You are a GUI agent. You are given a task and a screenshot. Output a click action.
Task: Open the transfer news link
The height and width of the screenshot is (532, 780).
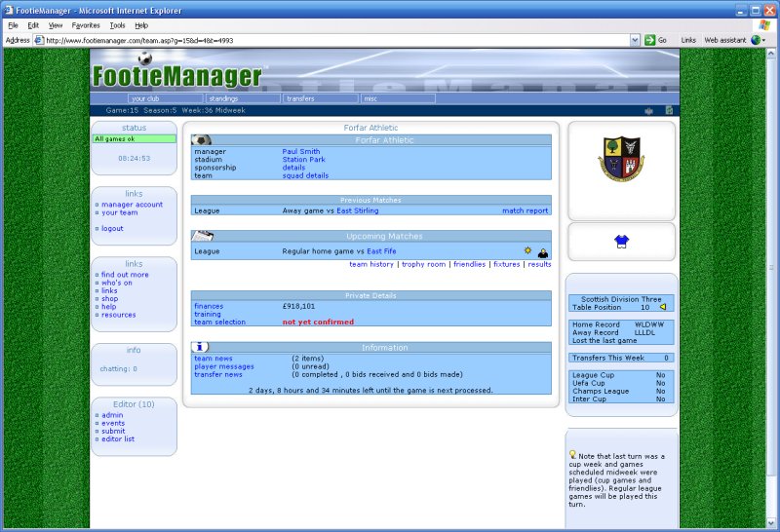point(217,374)
